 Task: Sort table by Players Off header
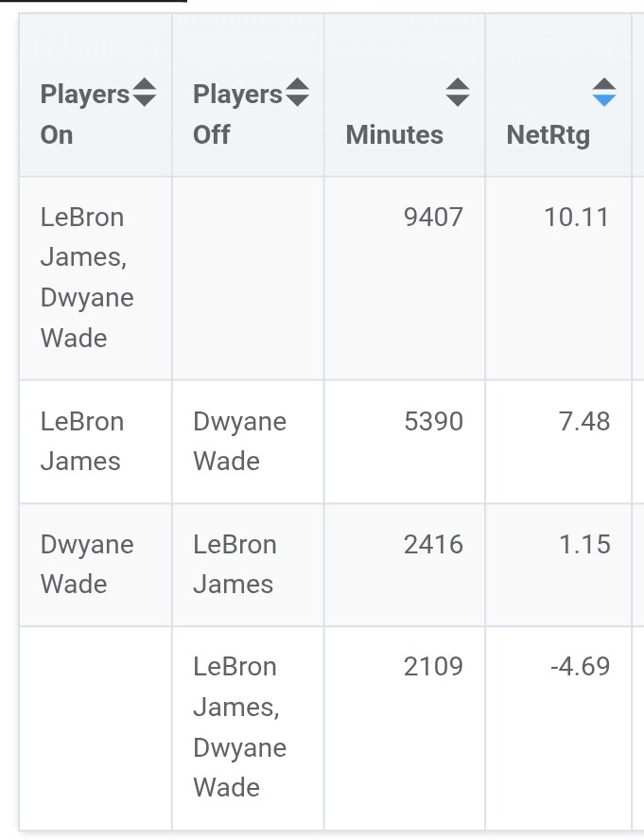[x=236, y=114]
